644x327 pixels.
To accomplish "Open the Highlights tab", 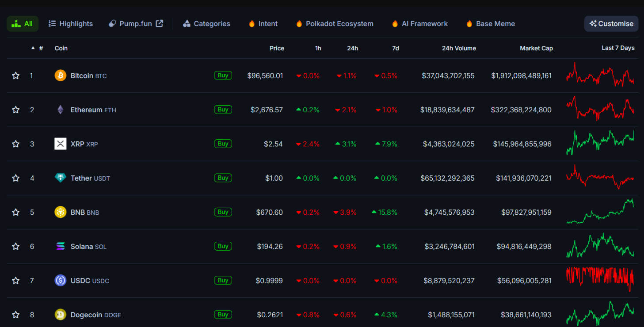I will tap(71, 24).
